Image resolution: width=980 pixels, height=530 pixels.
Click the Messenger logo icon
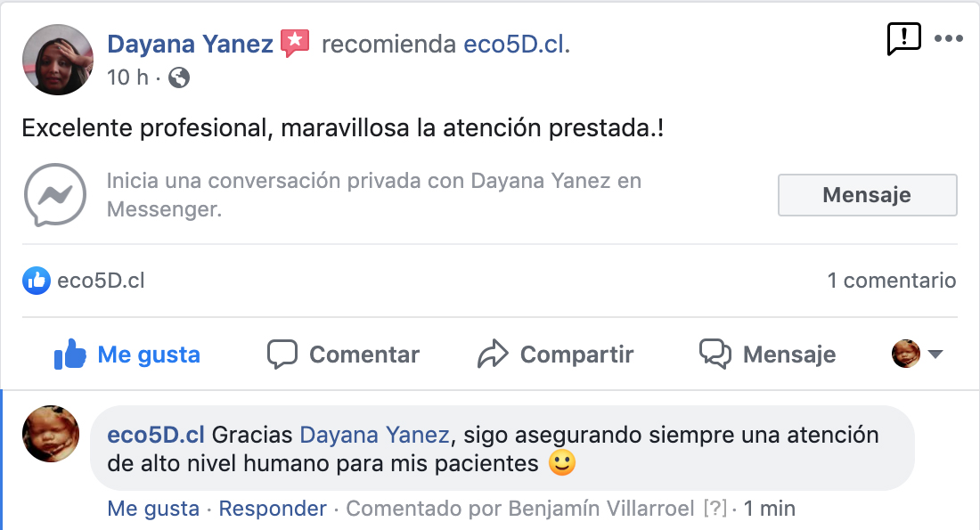click(55, 194)
